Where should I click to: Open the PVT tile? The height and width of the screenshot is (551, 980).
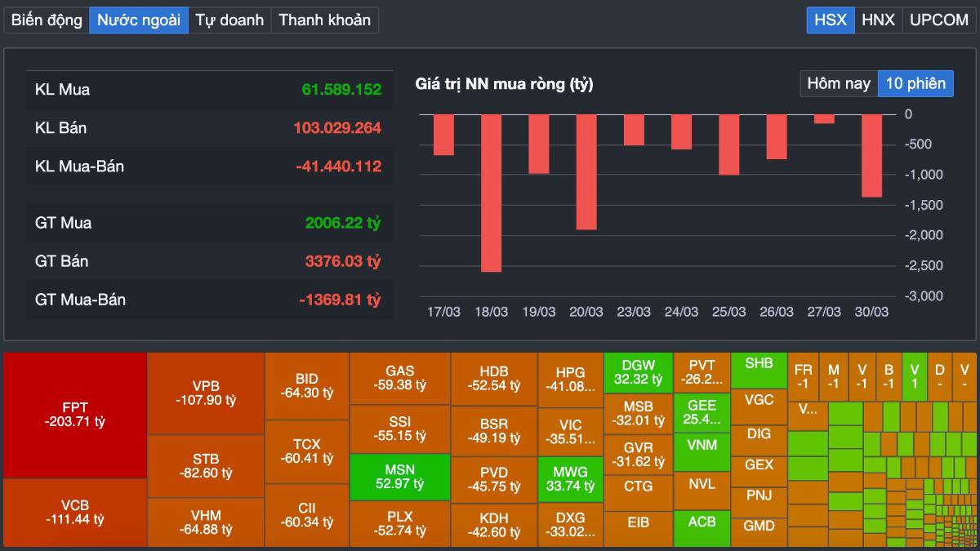(x=702, y=371)
